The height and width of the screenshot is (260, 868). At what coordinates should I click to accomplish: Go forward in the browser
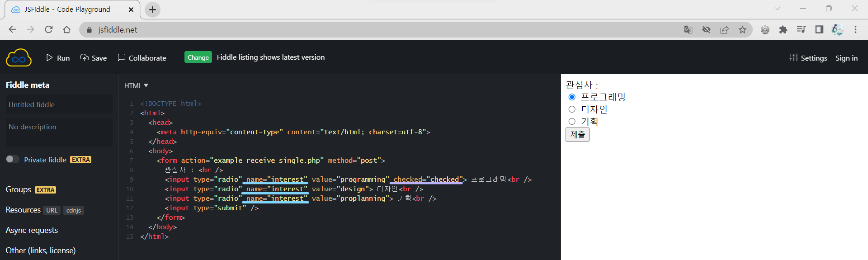[30, 29]
